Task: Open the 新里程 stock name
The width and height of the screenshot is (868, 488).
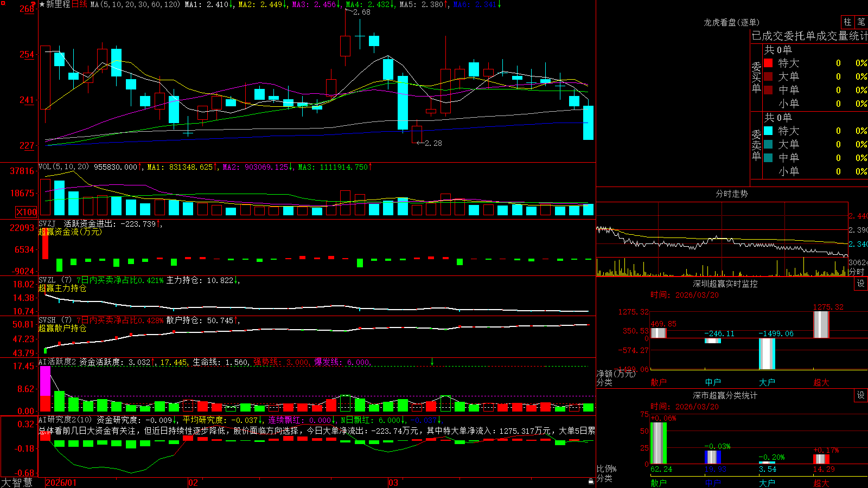Action: point(58,4)
